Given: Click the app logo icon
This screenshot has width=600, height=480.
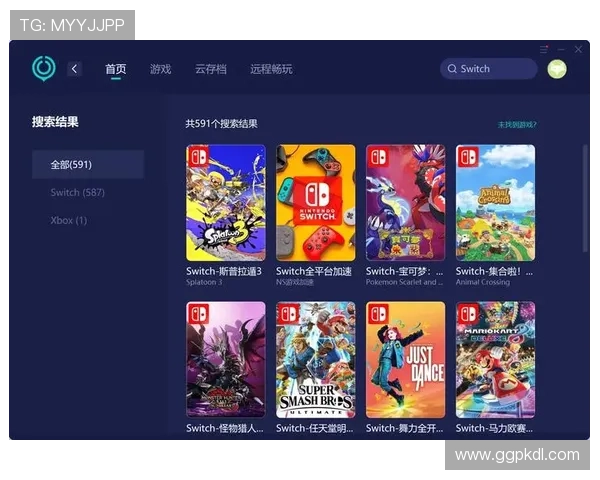Looking at the screenshot, I should click(44, 69).
